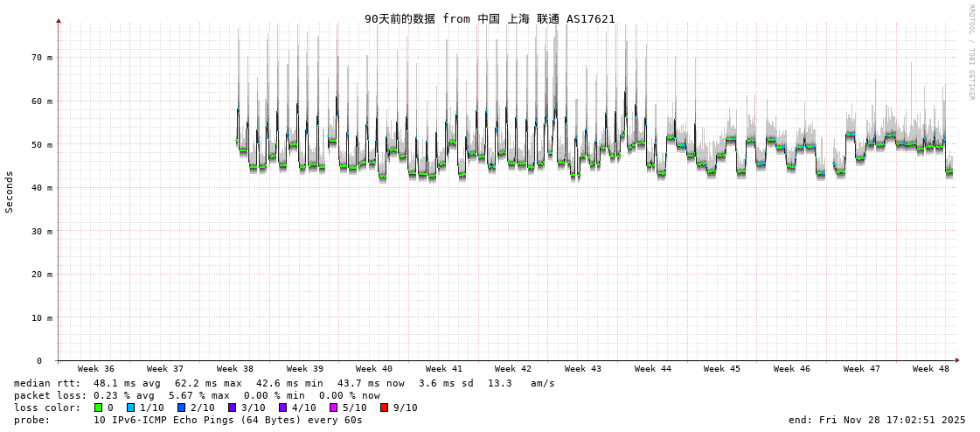
Task: Click the violet 4/10 loss color swatch
Action: [x=282, y=408]
